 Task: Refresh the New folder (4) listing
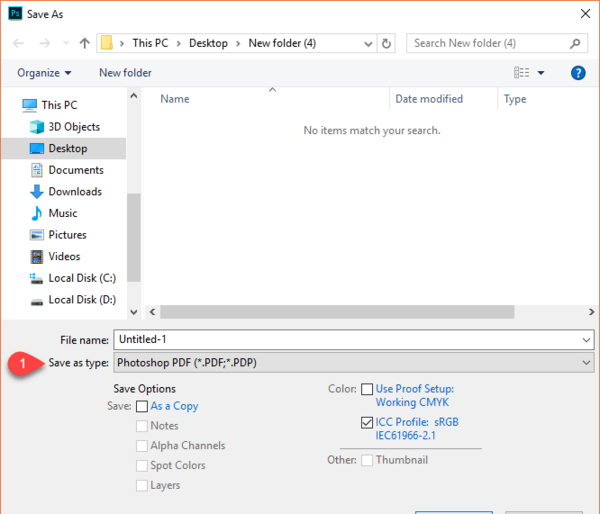(x=386, y=44)
